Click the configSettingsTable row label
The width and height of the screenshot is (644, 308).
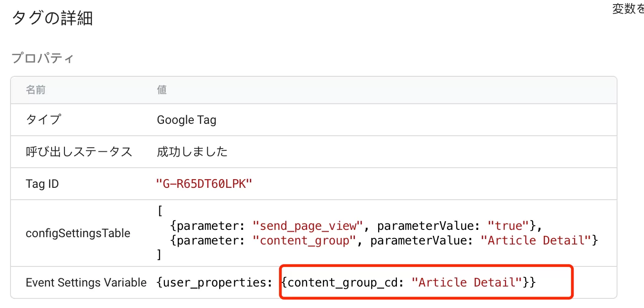tap(78, 234)
